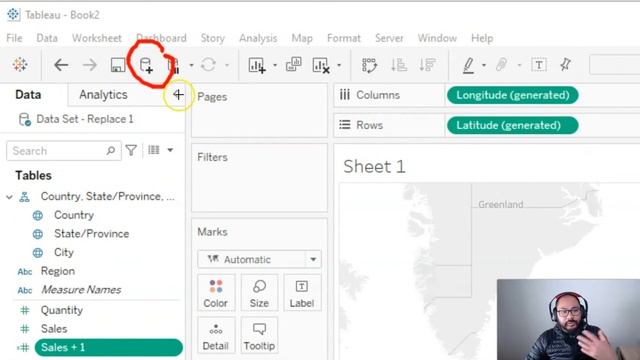Click the Sheet 1 title

(x=374, y=167)
